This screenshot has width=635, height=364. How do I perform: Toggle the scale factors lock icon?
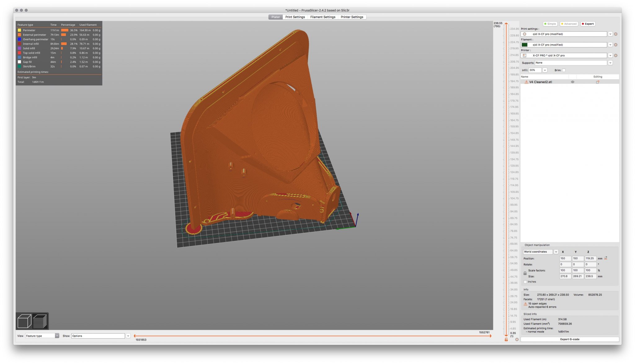[x=525, y=273]
